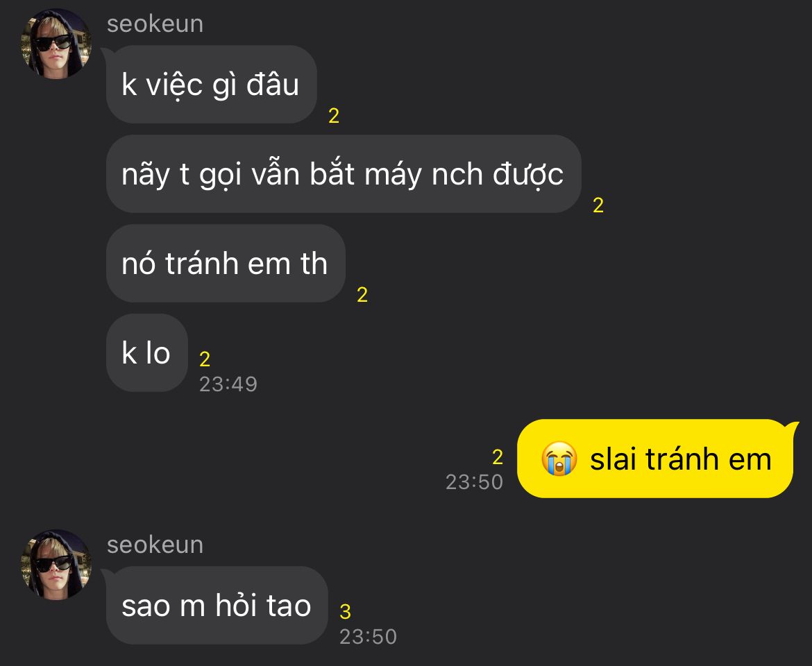The width and height of the screenshot is (812, 666).
Task: Open seokeun's bottom profile avatar
Action: [x=56, y=565]
